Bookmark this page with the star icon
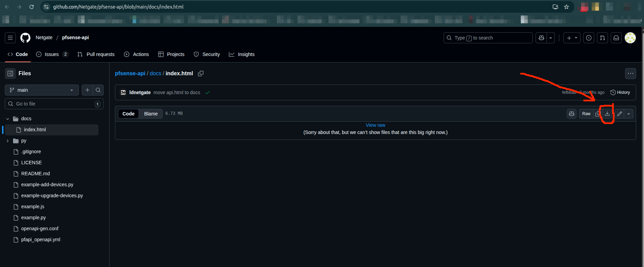 [x=566, y=7]
